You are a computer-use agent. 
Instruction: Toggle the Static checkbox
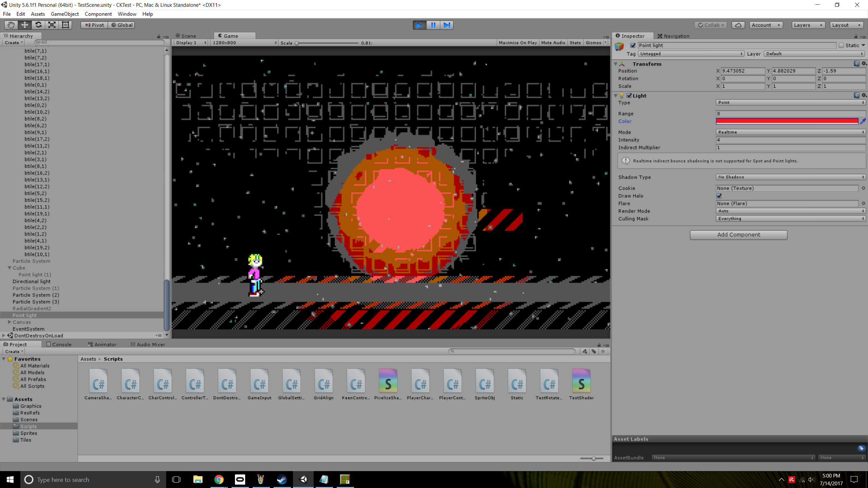841,45
